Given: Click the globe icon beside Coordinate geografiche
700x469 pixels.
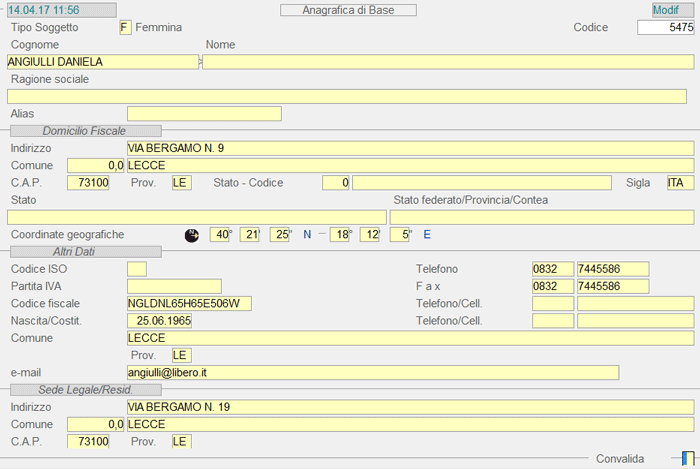Looking at the screenshot, I should pos(192,235).
